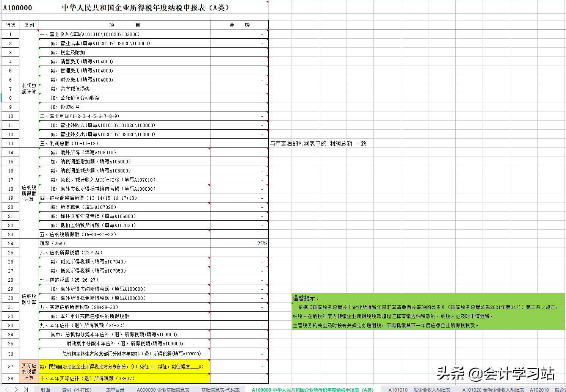Click row header 13 to select the row
The width and height of the screenshot is (566, 392).
(10, 143)
